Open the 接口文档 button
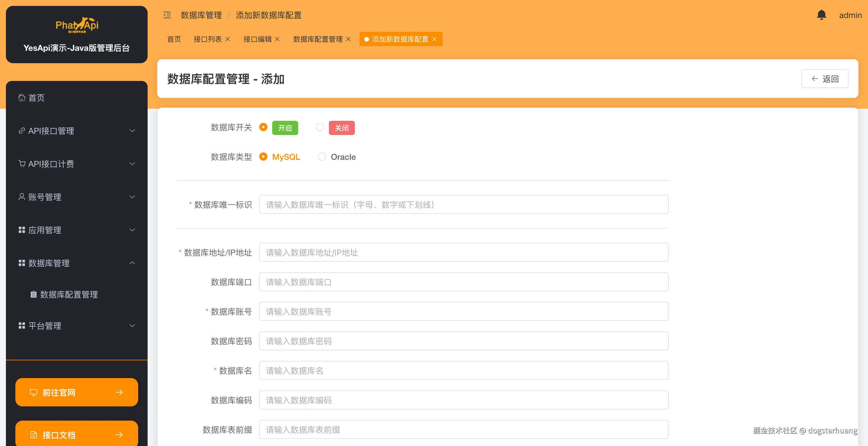The height and width of the screenshot is (446, 868). [76, 434]
